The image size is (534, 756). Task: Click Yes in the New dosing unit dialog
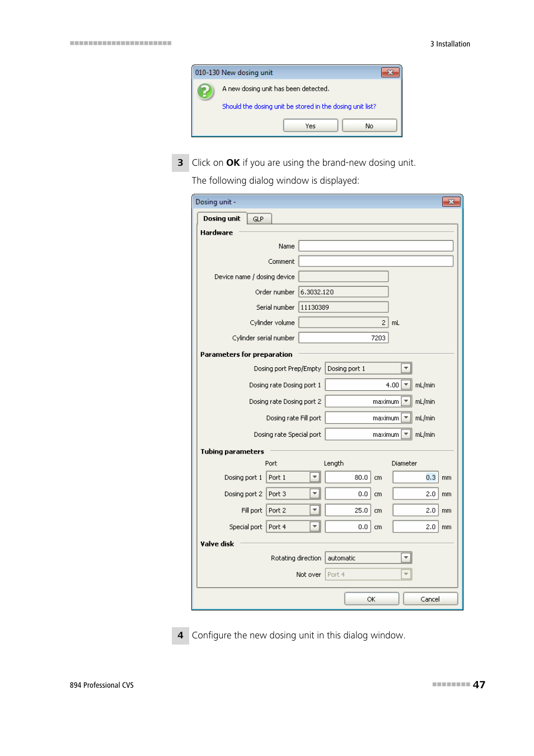310,126
